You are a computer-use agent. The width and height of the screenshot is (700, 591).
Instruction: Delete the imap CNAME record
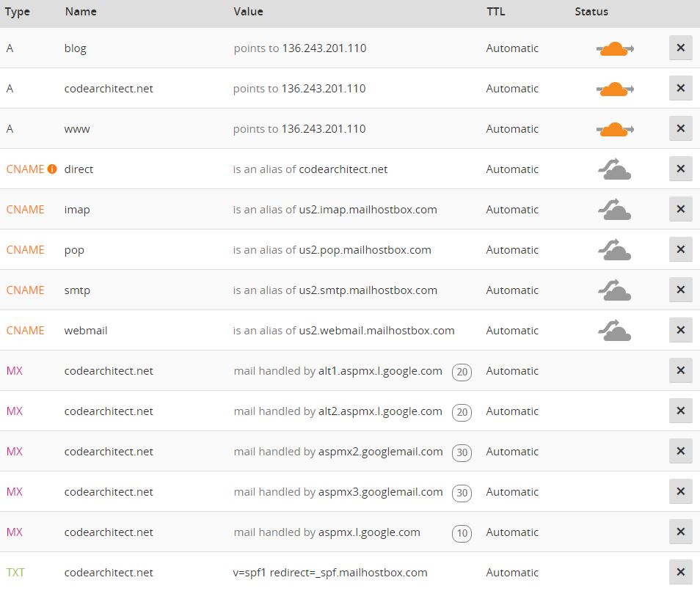[x=680, y=209]
